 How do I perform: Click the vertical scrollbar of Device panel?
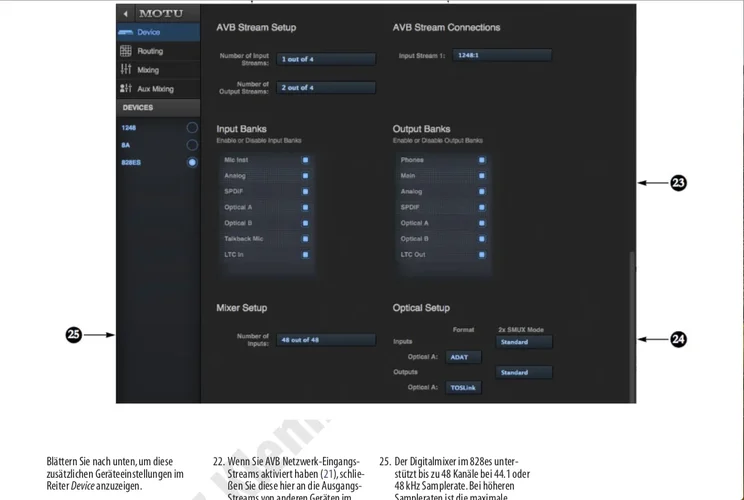coord(632,326)
